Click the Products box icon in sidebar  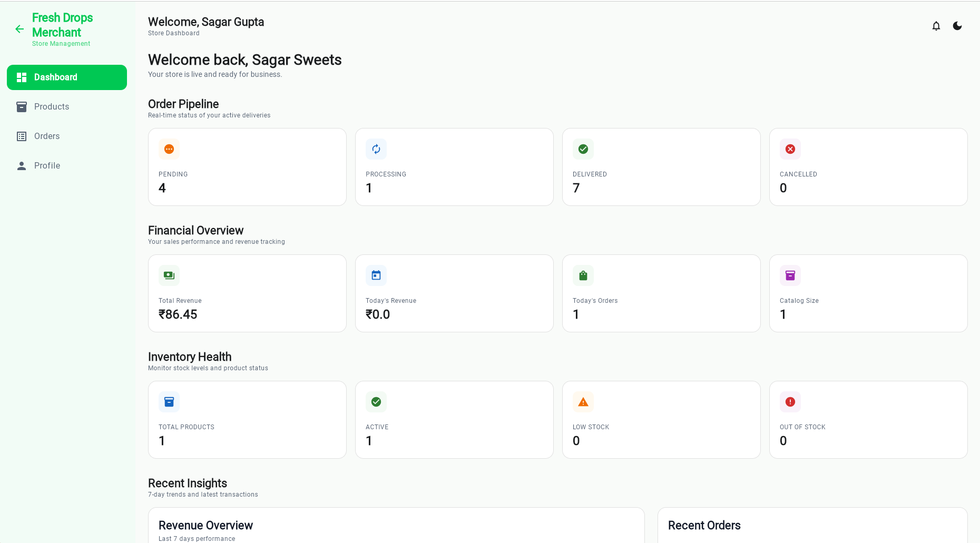tap(22, 107)
